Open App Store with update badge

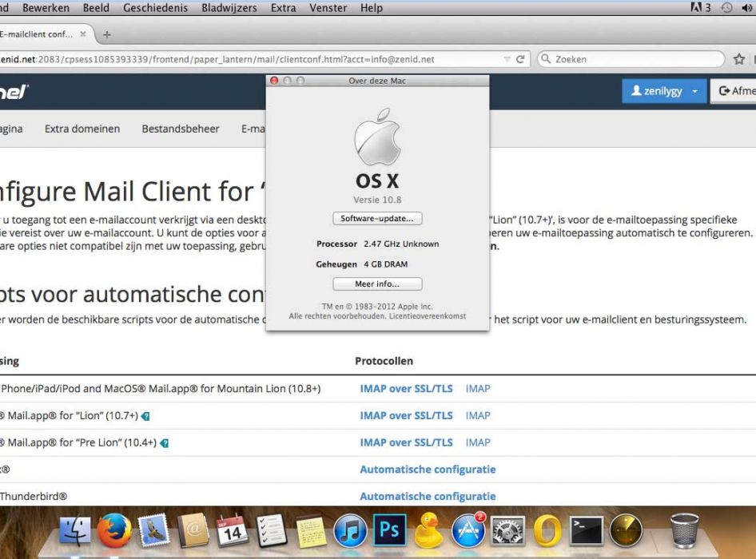pos(468,530)
